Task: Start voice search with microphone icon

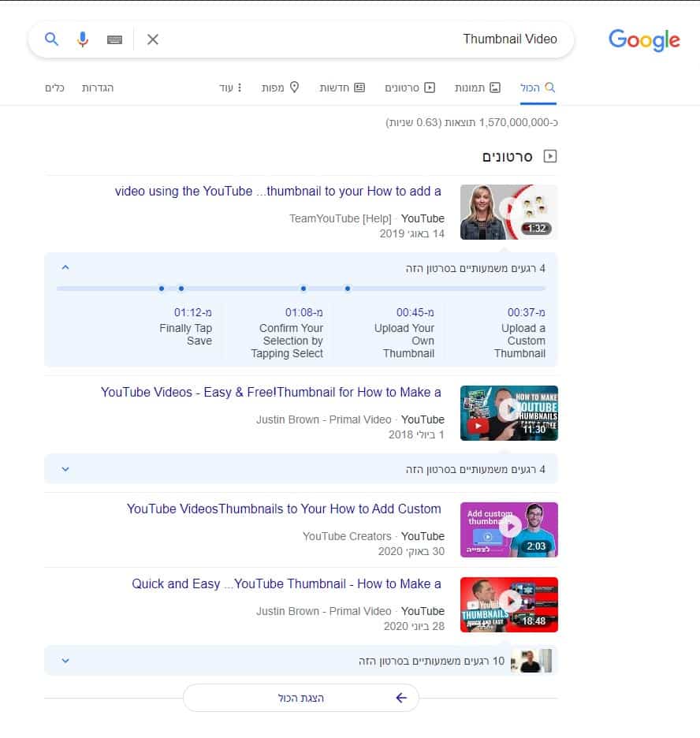Action: pyautogui.click(x=83, y=39)
